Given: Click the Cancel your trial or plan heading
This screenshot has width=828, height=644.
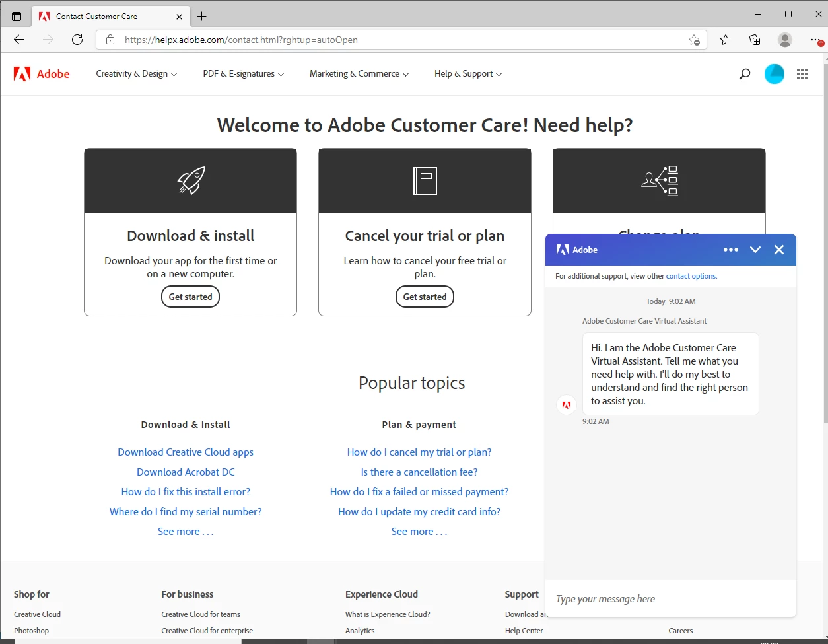Looking at the screenshot, I should click(425, 236).
